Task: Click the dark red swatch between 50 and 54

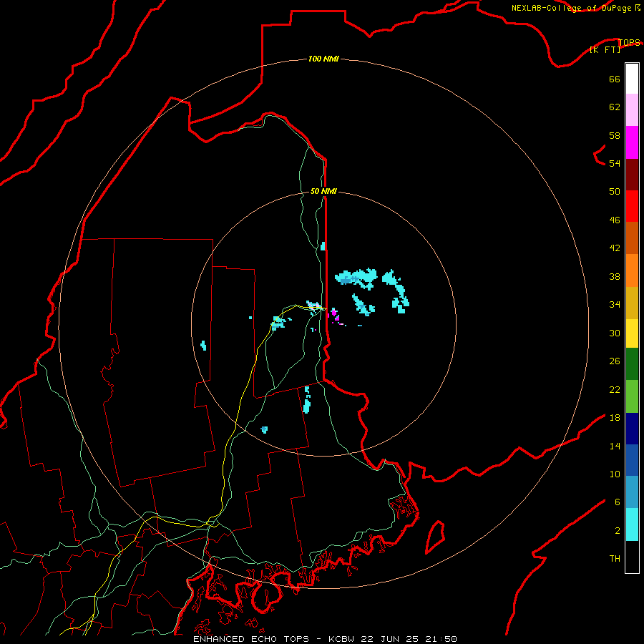Action: click(632, 175)
